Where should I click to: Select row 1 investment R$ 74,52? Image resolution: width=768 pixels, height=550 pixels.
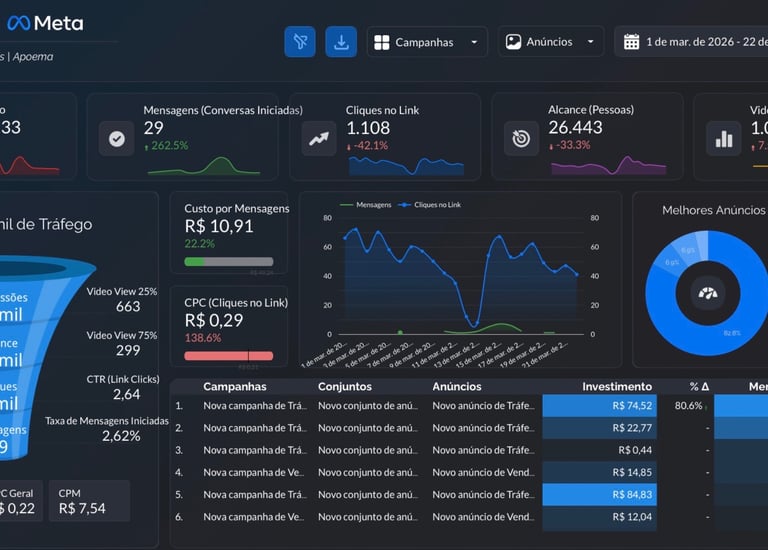[600, 406]
